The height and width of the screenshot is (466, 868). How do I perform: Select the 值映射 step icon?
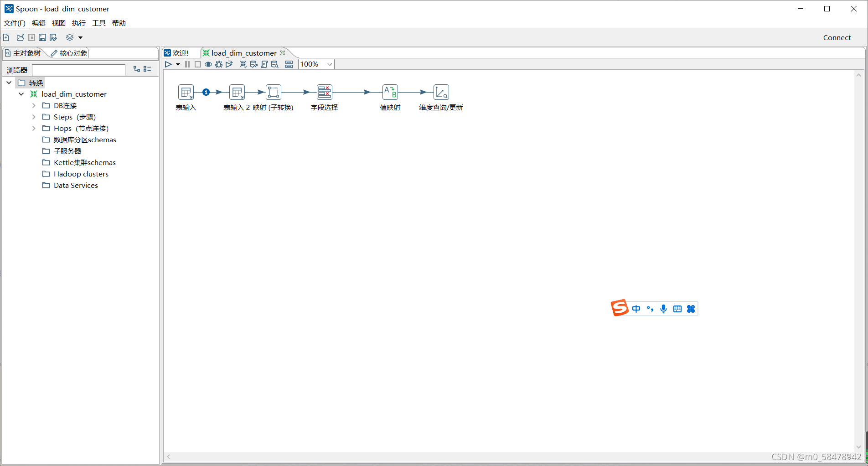click(390, 92)
